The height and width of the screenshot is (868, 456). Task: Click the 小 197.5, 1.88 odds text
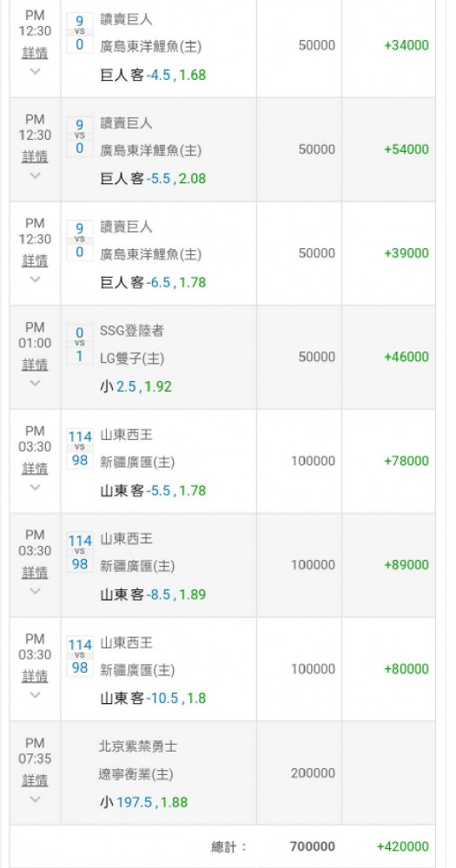tap(144, 802)
